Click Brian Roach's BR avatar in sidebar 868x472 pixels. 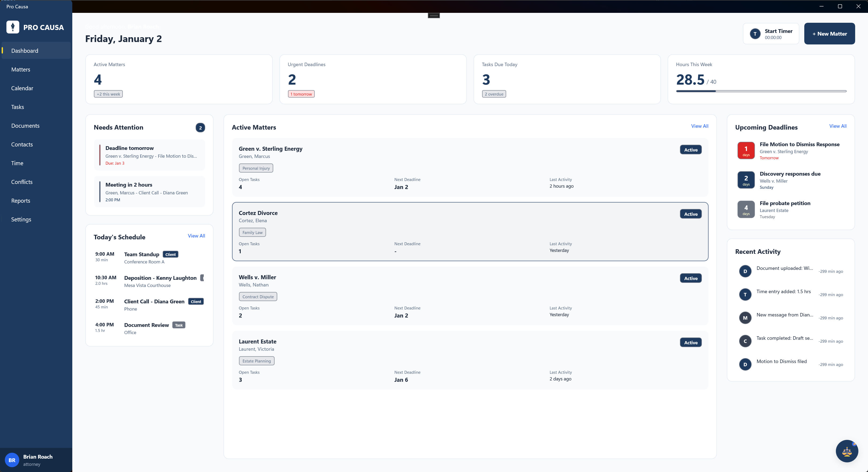pos(12,460)
